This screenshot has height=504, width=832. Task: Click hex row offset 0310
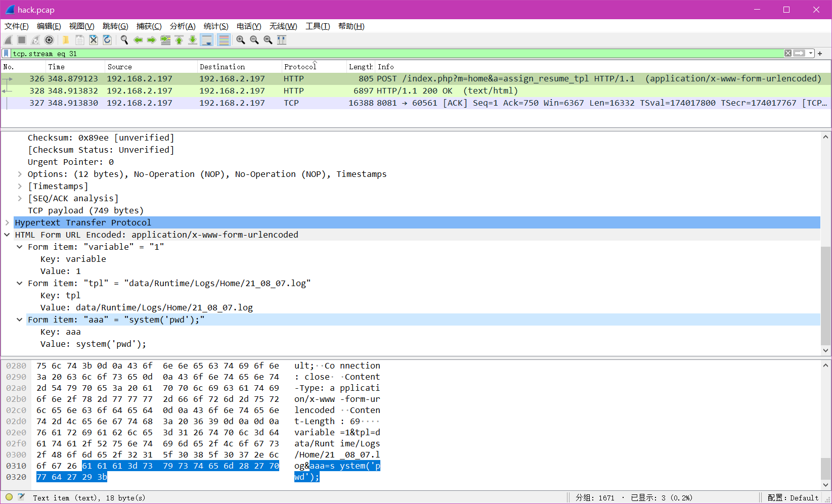point(16,466)
